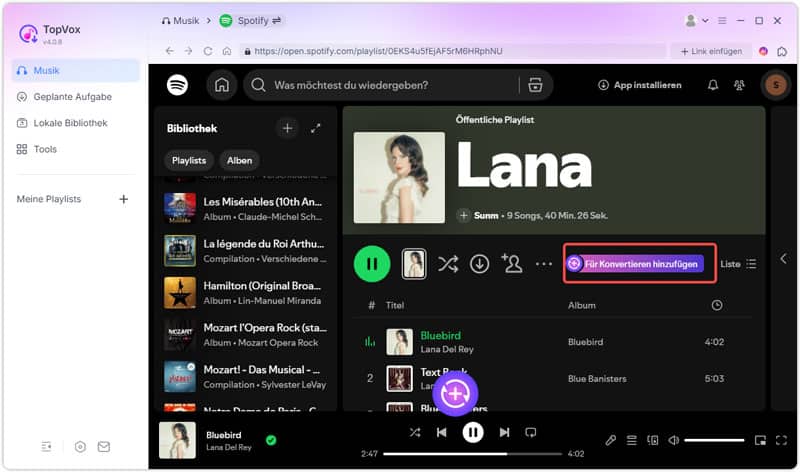The height and width of the screenshot is (472, 800).
Task: Open more options three-dot menu
Action: [x=544, y=264]
